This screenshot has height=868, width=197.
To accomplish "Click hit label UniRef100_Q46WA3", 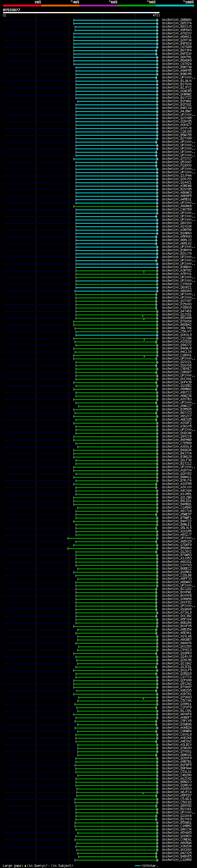I will tap(176, 291).
